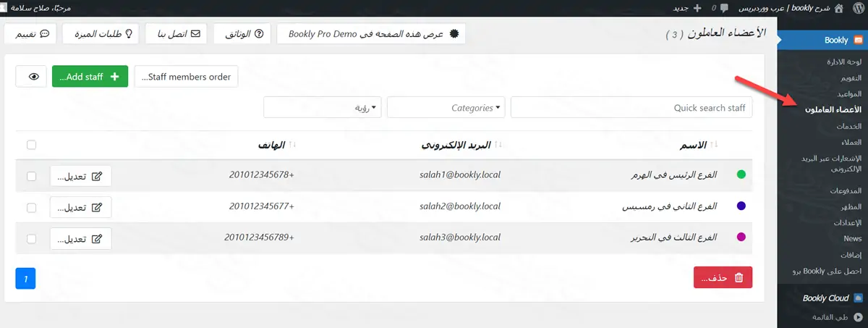Edit the الفرع الرئيس في الهرم staff row
Screen dimensions: 868x328
click(81, 176)
